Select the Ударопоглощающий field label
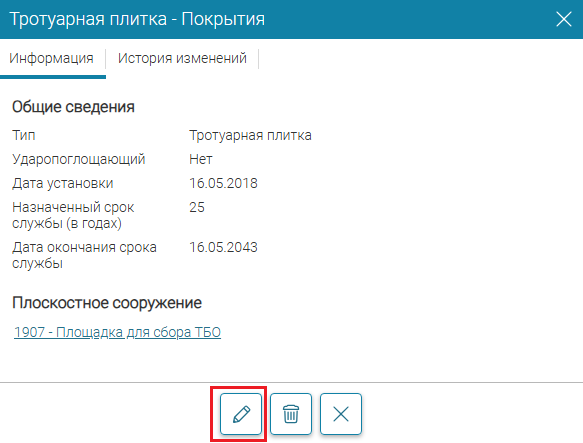Image resolution: width=583 pixels, height=443 pixels. point(79,159)
